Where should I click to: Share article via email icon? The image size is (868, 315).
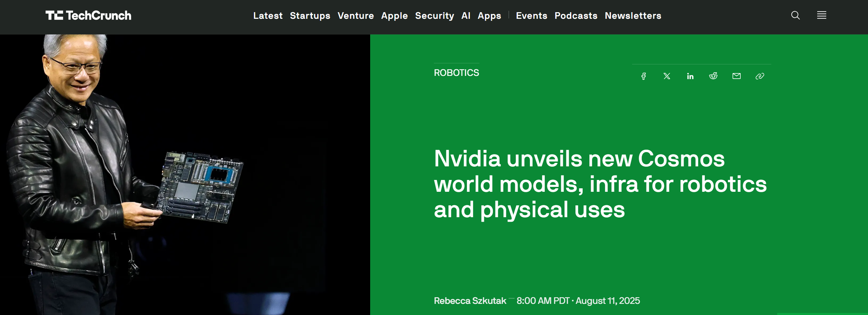(x=736, y=76)
